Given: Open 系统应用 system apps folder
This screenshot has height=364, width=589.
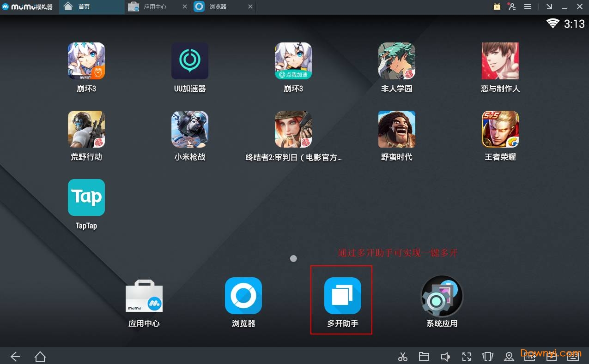Looking at the screenshot, I should point(442,296).
